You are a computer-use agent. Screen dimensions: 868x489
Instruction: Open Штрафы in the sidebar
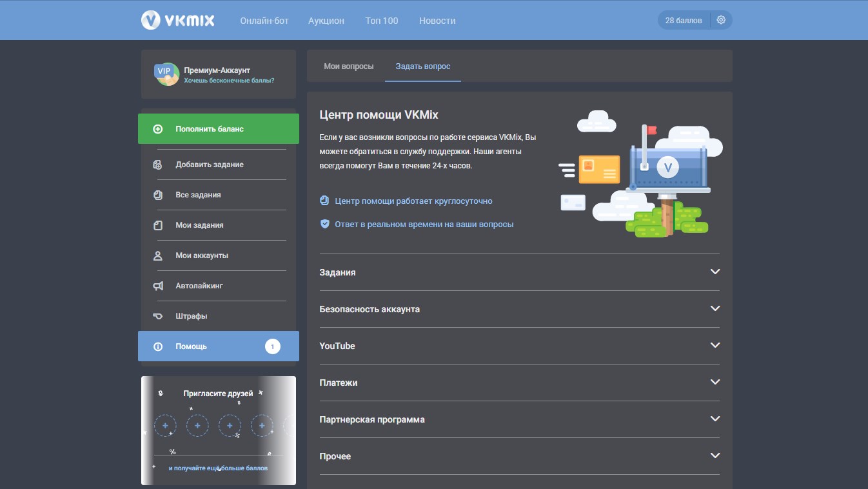(219, 316)
